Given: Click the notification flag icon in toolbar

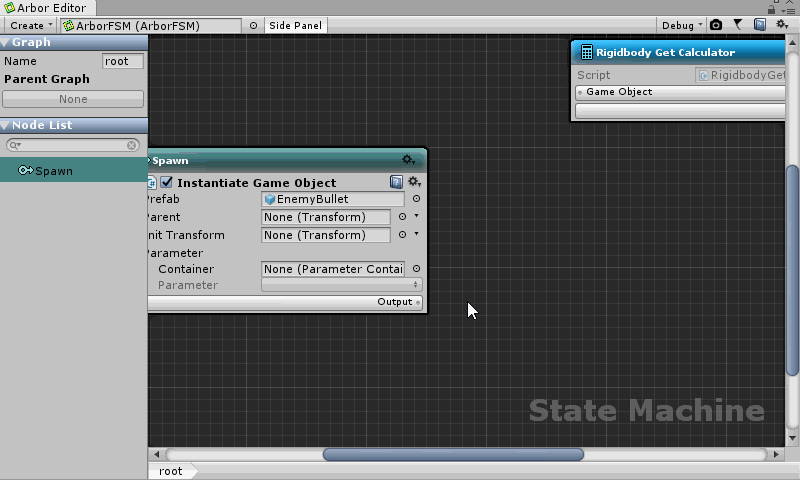Looking at the screenshot, I should (738, 25).
